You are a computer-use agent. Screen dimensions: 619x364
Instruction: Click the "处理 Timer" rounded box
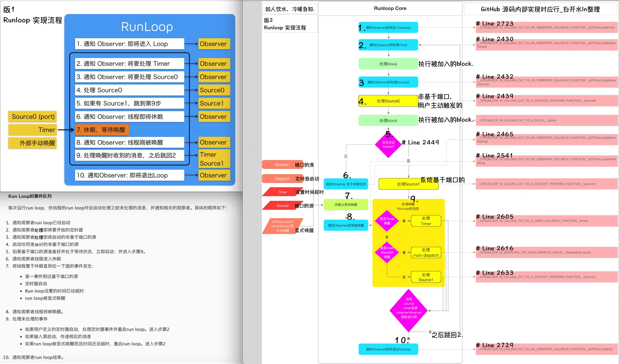click(426, 221)
